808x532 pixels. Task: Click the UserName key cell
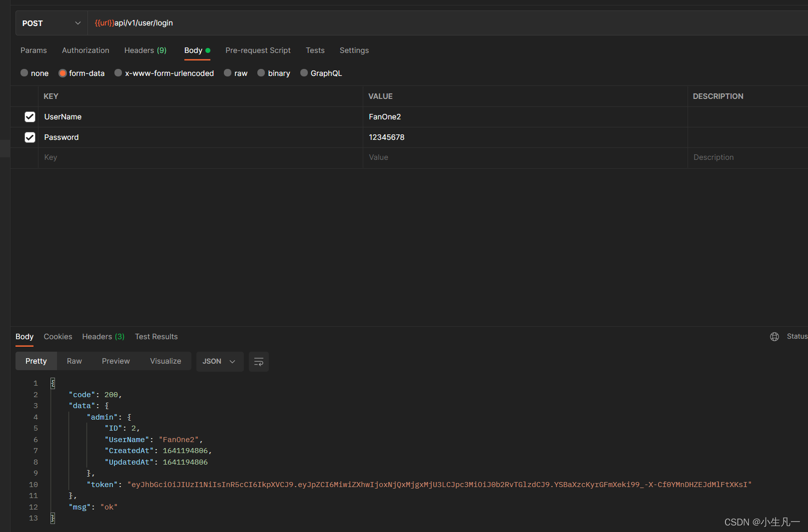pyautogui.click(x=200, y=117)
